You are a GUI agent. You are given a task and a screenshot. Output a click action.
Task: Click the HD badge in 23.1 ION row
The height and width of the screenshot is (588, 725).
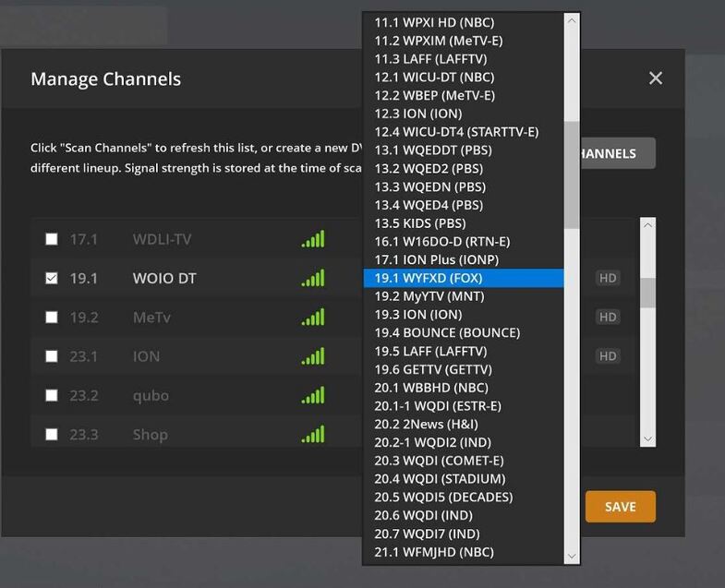pos(608,356)
